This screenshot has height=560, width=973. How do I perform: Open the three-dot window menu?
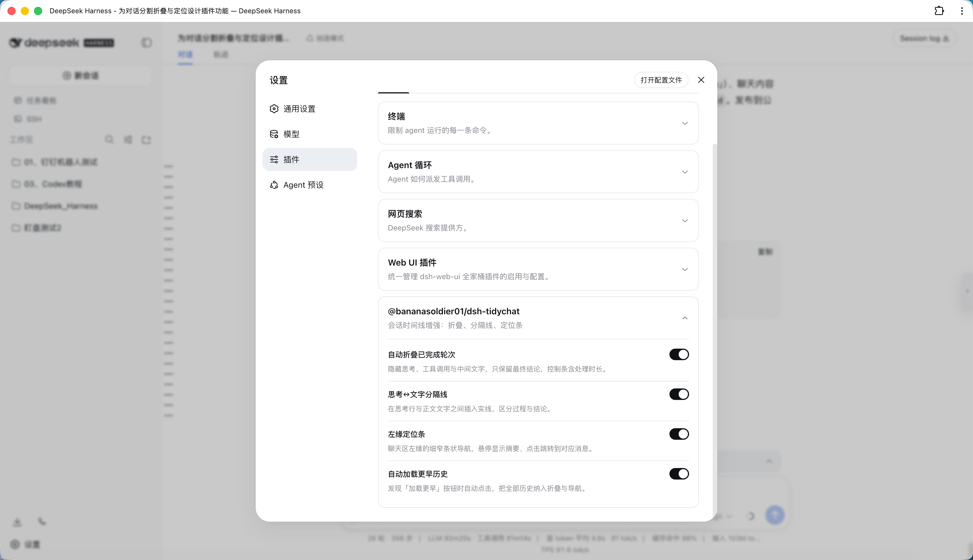(x=962, y=11)
